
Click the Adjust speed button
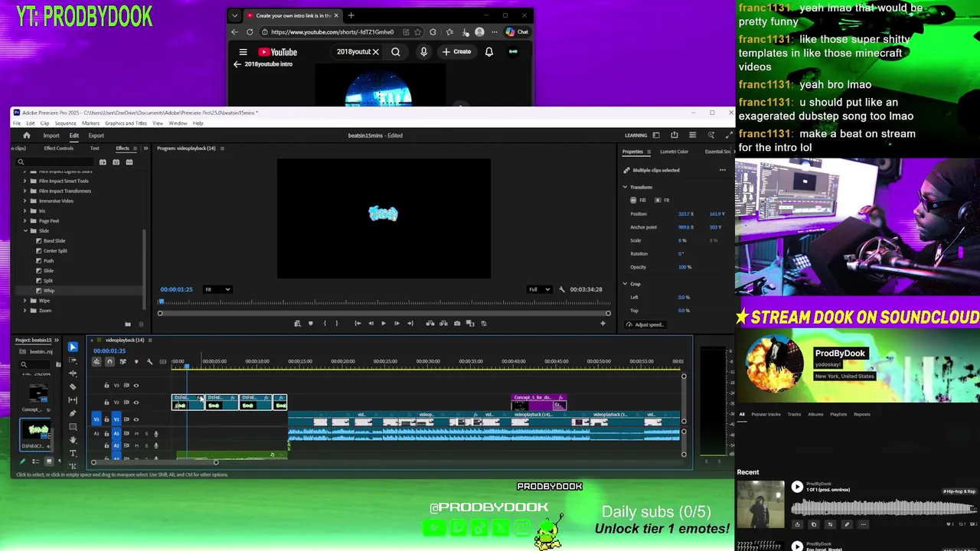pos(645,324)
